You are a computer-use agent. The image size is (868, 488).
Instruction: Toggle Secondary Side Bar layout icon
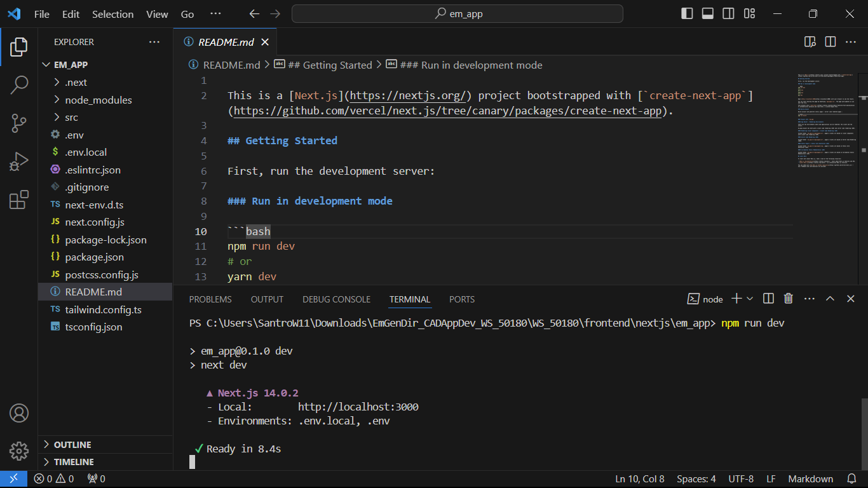(729, 14)
